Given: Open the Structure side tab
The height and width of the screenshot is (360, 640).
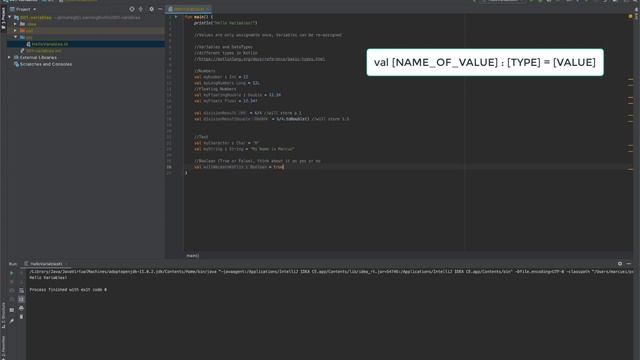Looking at the screenshot, I should point(3,315).
